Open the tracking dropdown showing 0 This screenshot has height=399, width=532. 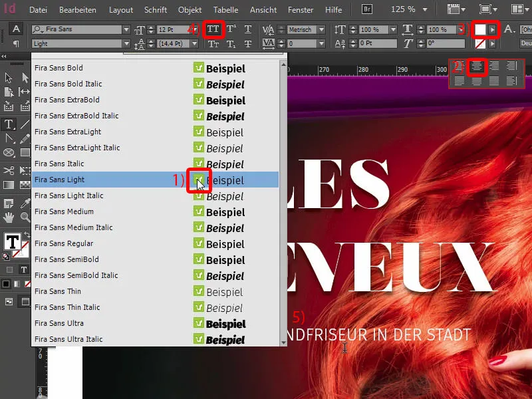[x=321, y=44]
